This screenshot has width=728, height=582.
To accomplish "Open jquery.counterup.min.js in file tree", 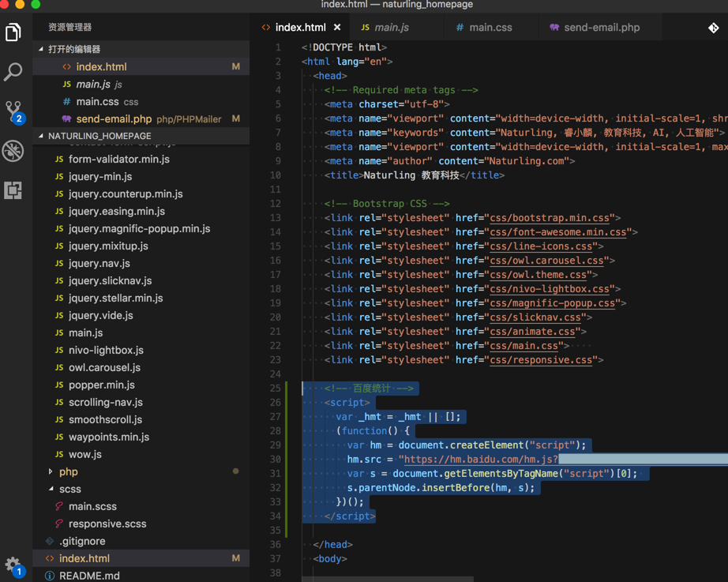I will click(125, 193).
